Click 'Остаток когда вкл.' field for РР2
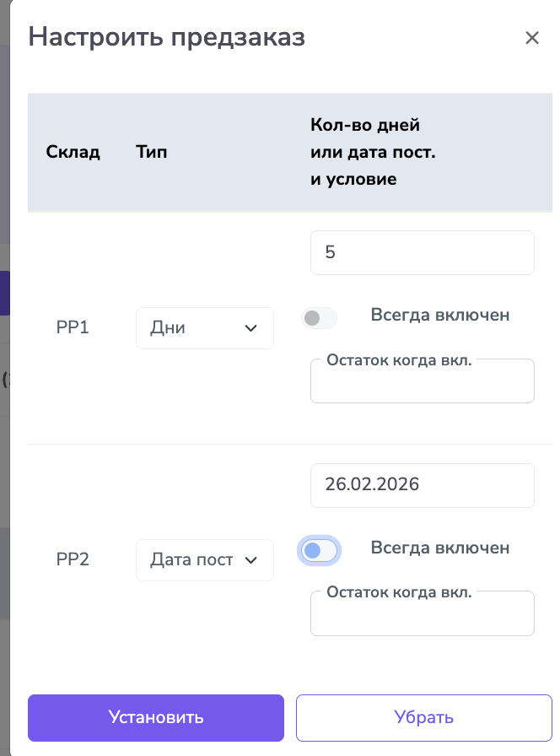Viewport: 560px width, 756px height. tap(422, 613)
